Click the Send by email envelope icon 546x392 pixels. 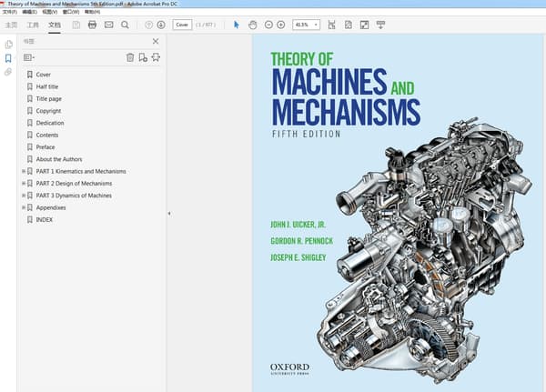click(x=108, y=25)
